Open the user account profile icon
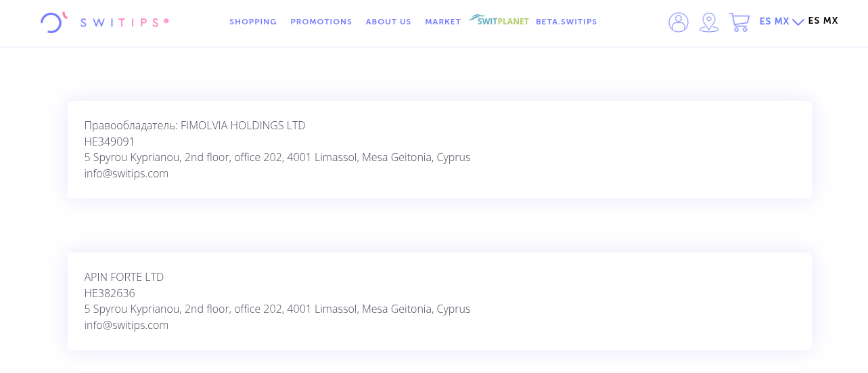The width and height of the screenshot is (868, 373). [x=678, y=22]
